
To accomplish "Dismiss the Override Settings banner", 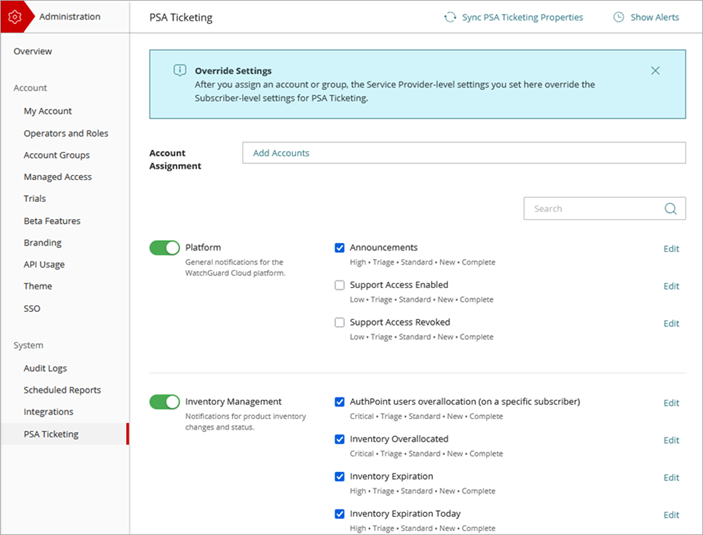I will point(655,71).
